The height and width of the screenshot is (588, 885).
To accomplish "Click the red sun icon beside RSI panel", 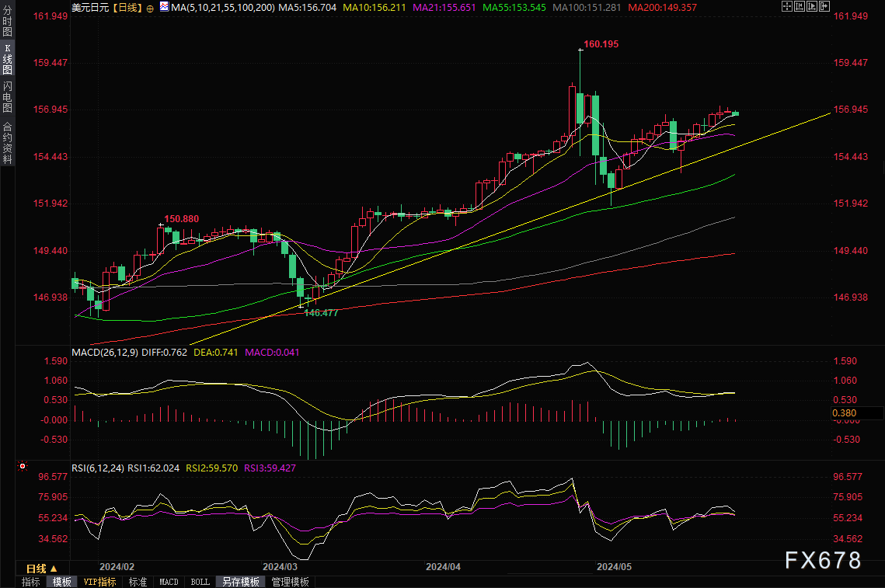I will pyautogui.click(x=23, y=467).
